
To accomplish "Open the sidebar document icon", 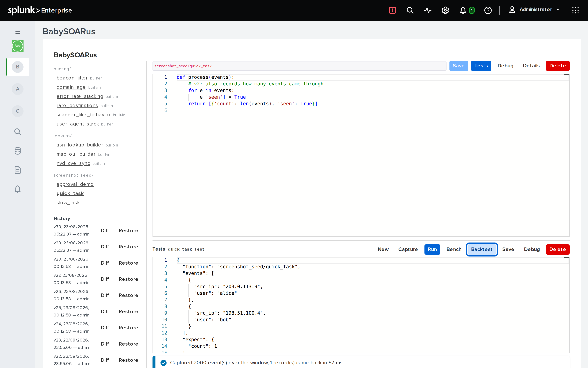I will click(x=17, y=170).
